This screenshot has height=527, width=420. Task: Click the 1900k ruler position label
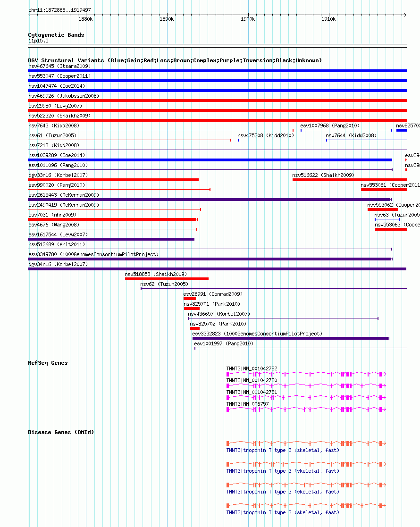(247, 19)
